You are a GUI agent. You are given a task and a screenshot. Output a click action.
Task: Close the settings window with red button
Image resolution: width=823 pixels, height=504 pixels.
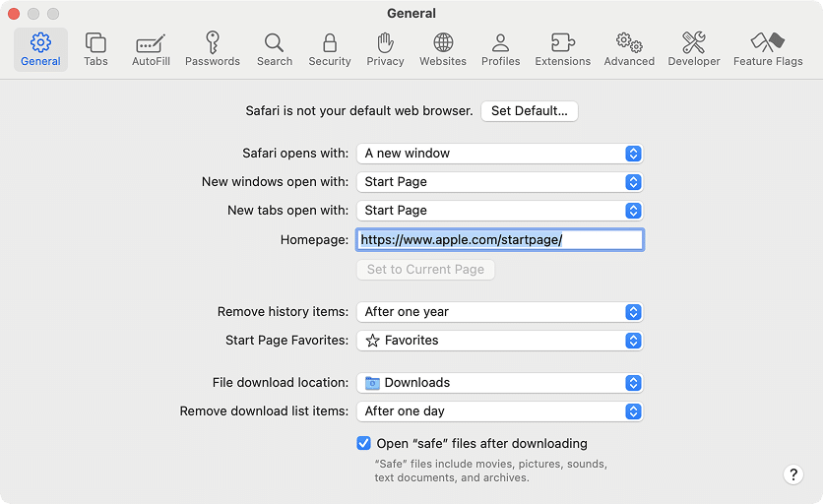[14, 14]
